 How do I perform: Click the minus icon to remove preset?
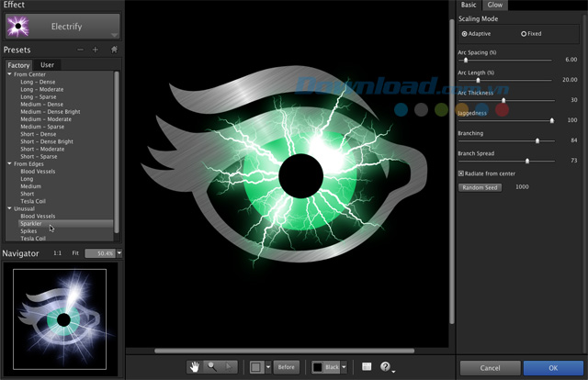click(80, 50)
